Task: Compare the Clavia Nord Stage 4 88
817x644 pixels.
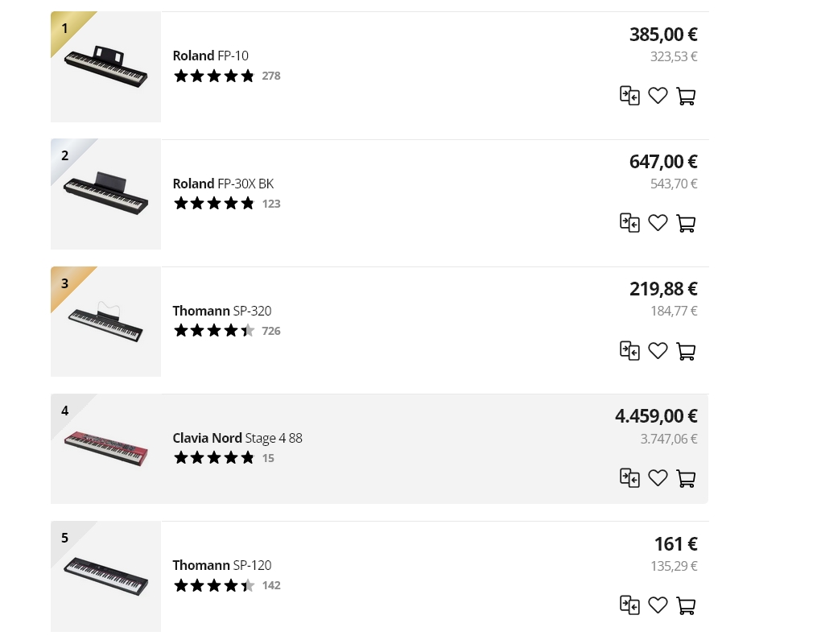Action: 629,477
